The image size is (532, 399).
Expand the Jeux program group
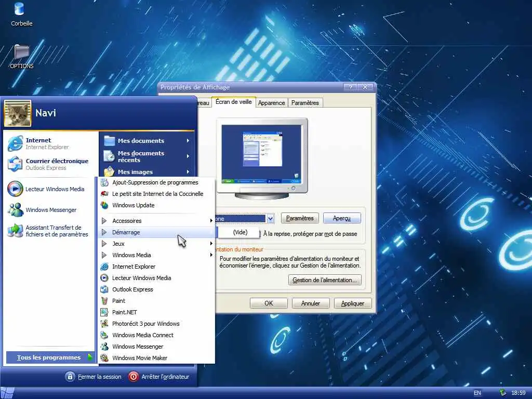tap(156, 244)
